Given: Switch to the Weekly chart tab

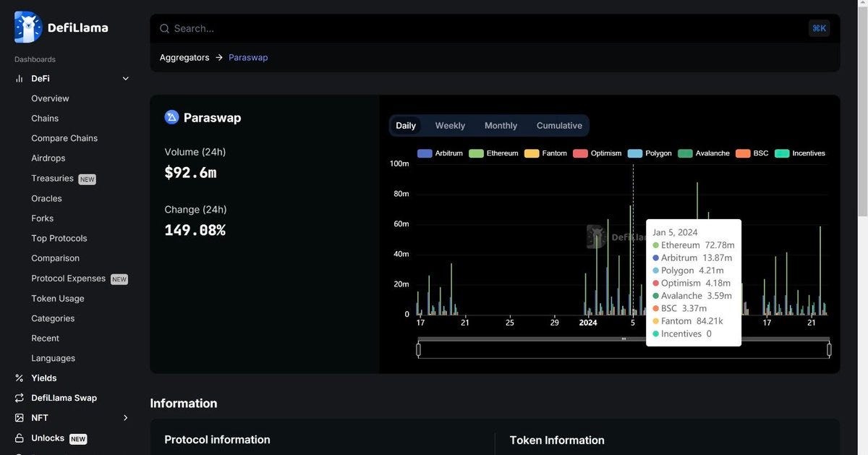Looking at the screenshot, I should 450,125.
